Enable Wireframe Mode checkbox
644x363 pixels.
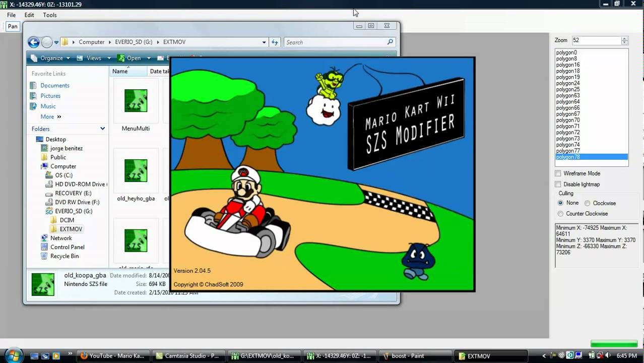click(x=558, y=173)
